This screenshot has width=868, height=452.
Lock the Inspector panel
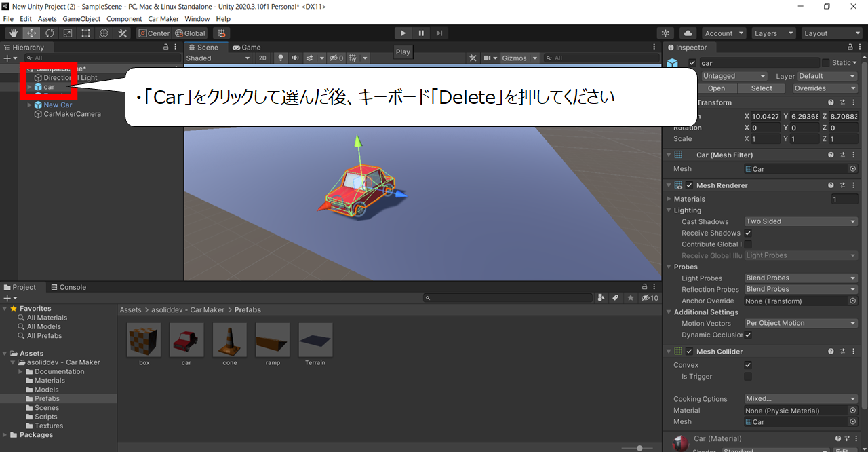[851, 48]
